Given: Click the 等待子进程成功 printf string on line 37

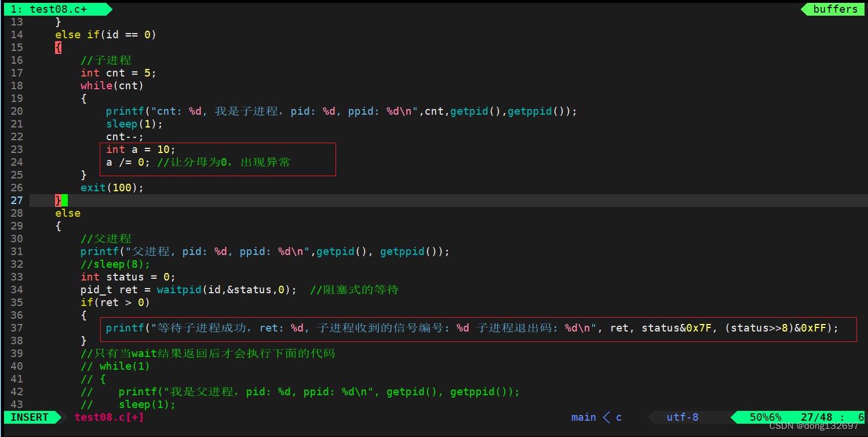Looking at the screenshot, I should pyautogui.click(x=374, y=328).
